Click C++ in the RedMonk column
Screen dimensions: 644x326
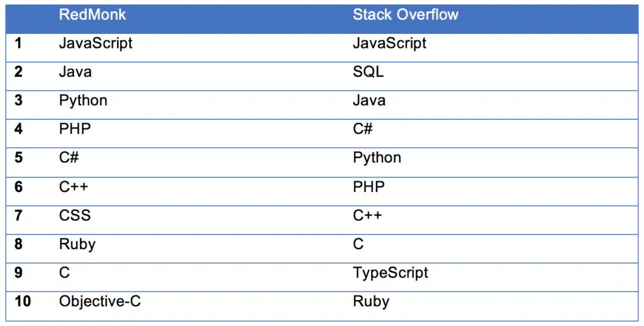coord(74,187)
